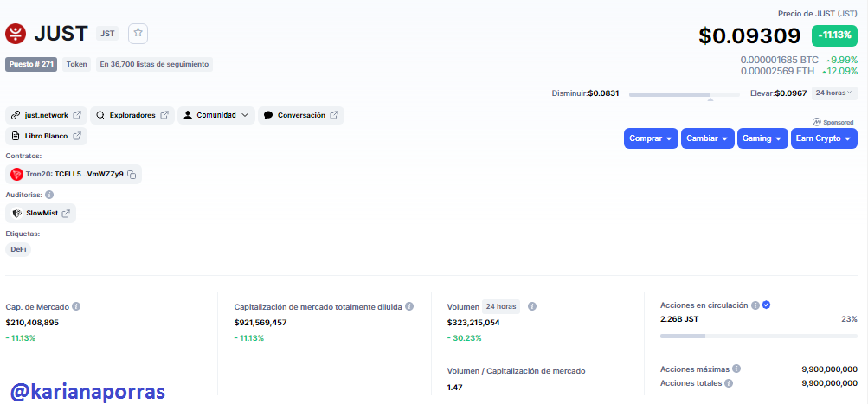Viewport: 868px width, 404px height.
Task: Click the low-high price range bar
Action: click(x=685, y=94)
